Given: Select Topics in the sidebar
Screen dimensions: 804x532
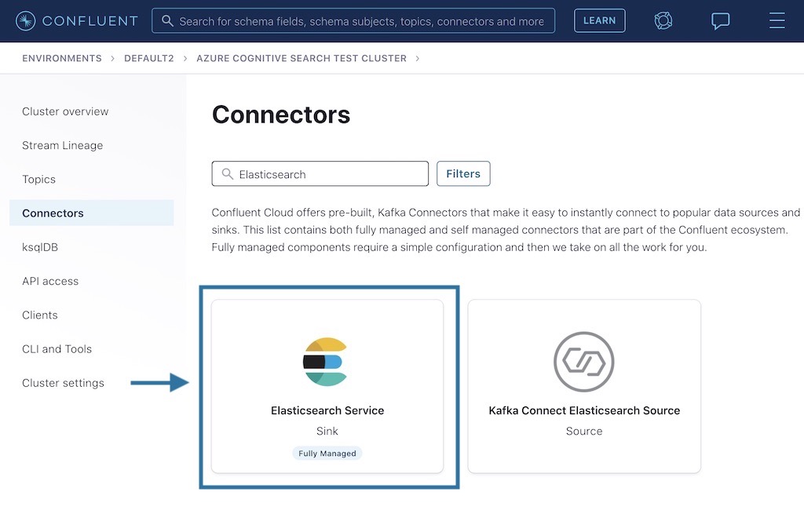Looking at the screenshot, I should pos(38,179).
